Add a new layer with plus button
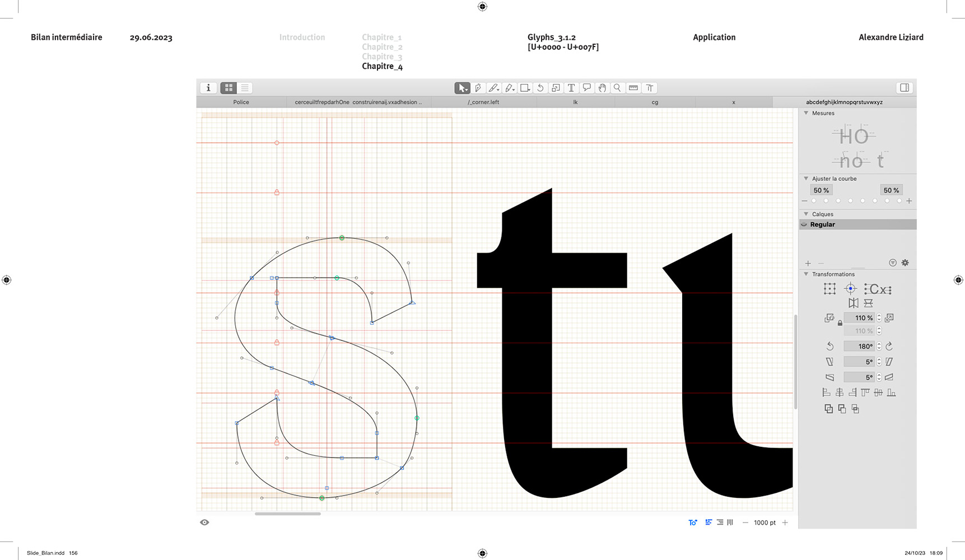This screenshot has height=560, width=965. click(808, 263)
